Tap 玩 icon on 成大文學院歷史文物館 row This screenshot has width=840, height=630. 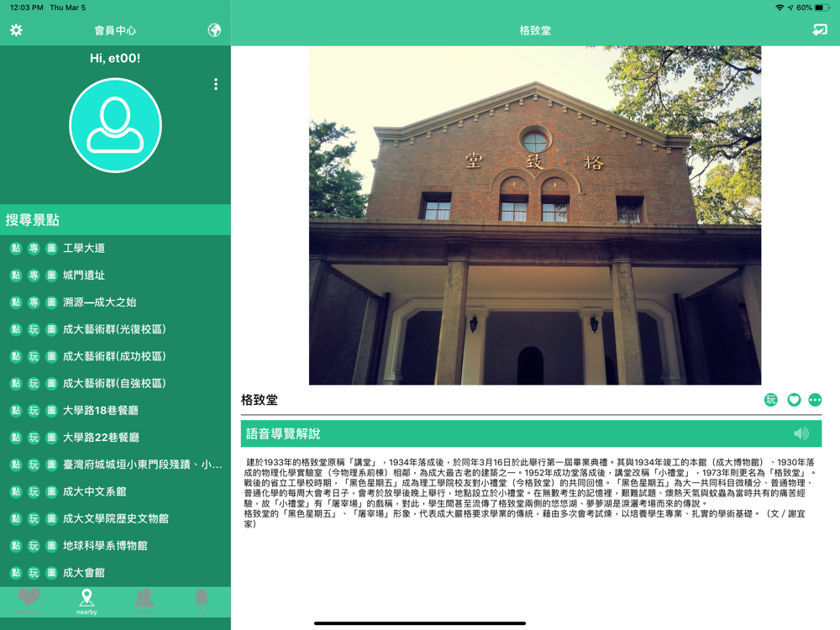[34, 518]
